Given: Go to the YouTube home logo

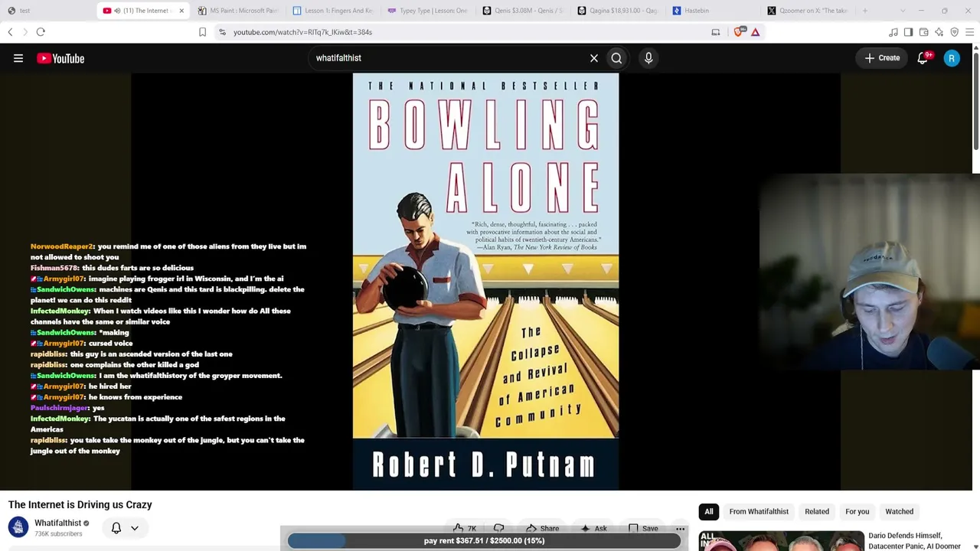Looking at the screenshot, I should coord(60,58).
